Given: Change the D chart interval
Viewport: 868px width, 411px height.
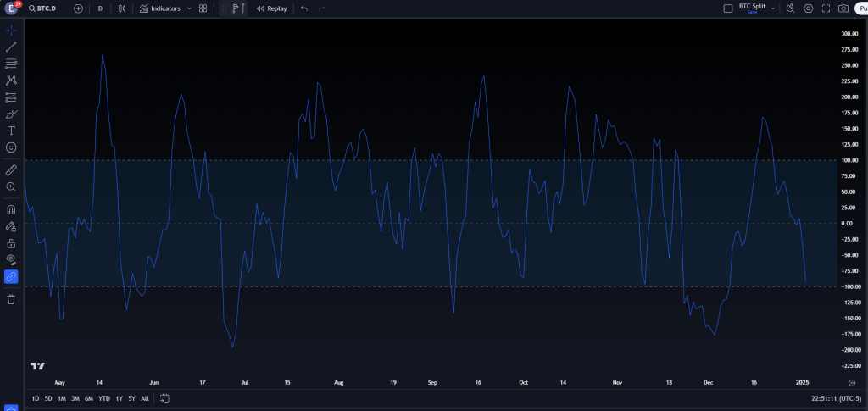Looking at the screenshot, I should 100,8.
